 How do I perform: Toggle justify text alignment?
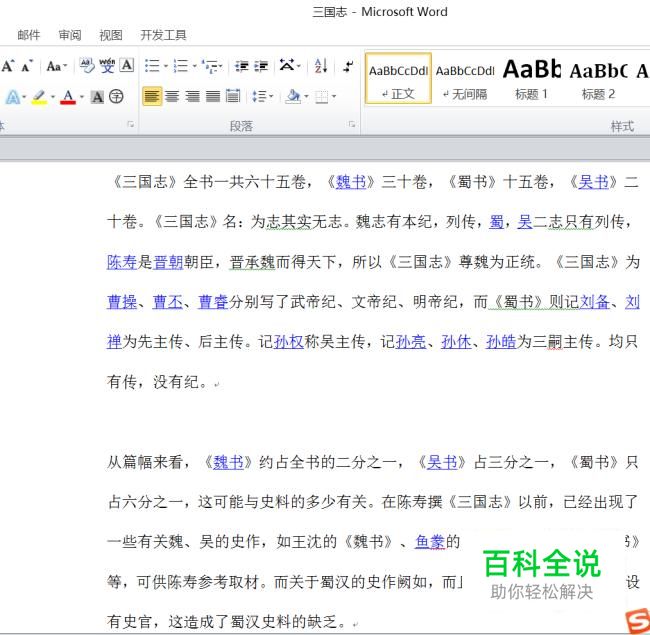(x=212, y=97)
